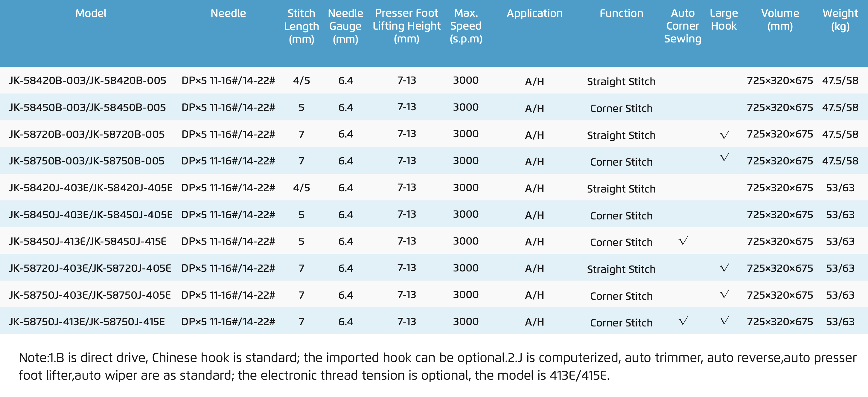Click the 4/5 stitch length in first row
This screenshot has width=868, height=397.
pos(301,80)
